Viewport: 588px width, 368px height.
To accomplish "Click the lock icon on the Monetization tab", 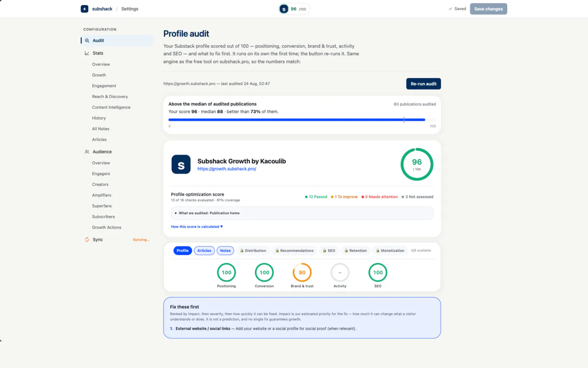I will (x=378, y=251).
